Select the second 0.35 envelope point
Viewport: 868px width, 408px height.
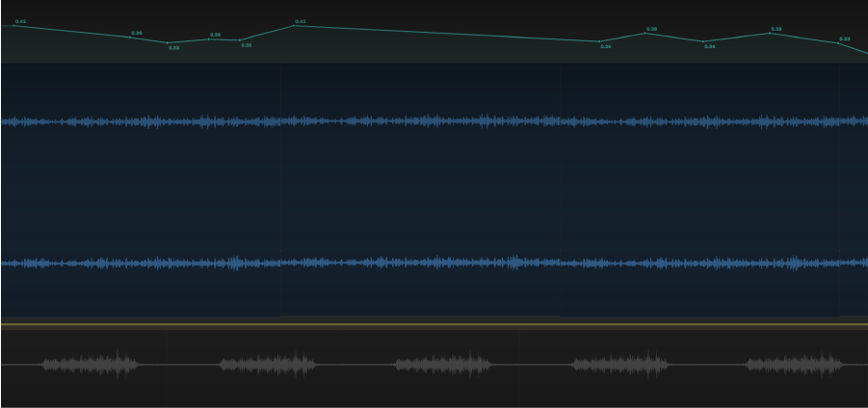(x=241, y=40)
